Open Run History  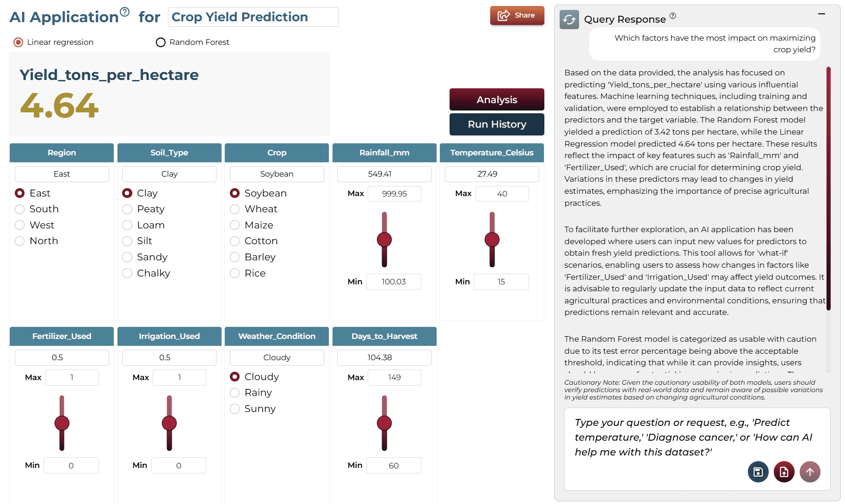pyautogui.click(x=497, y=124)
